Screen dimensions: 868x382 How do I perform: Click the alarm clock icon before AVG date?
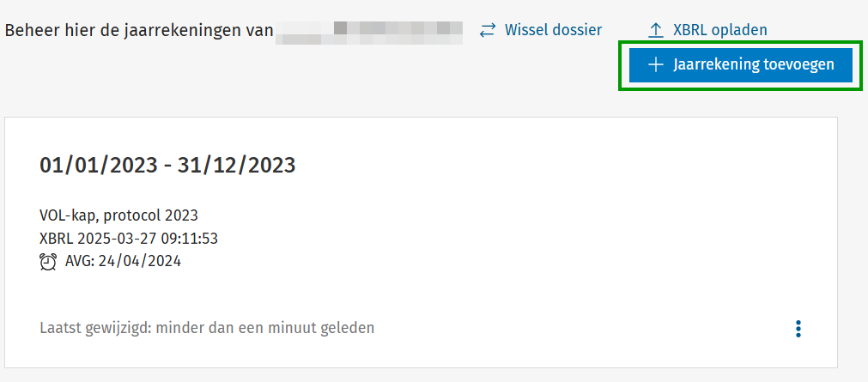pos(48,262)
